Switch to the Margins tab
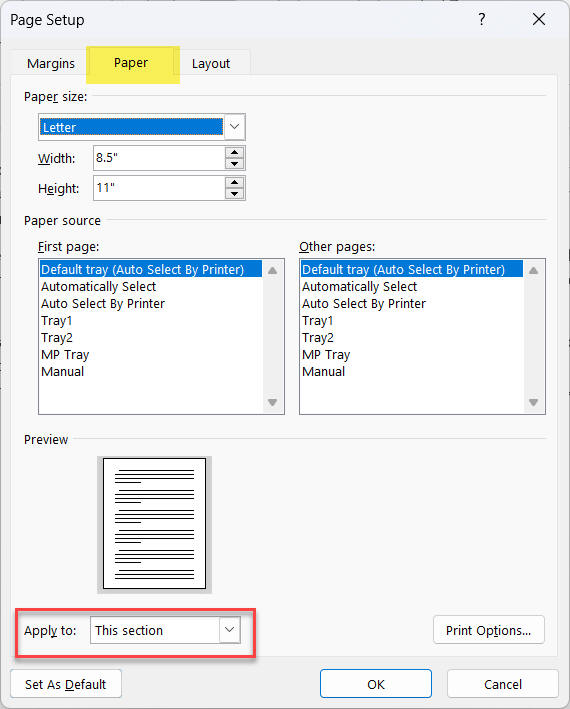Screen dimensions: 570x709 click(x=51, y=64)
